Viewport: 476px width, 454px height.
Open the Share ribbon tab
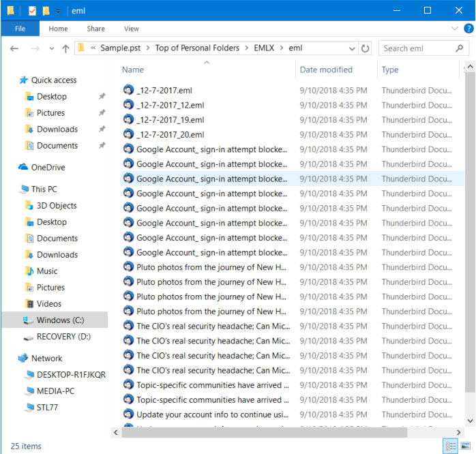coord(95,29)
